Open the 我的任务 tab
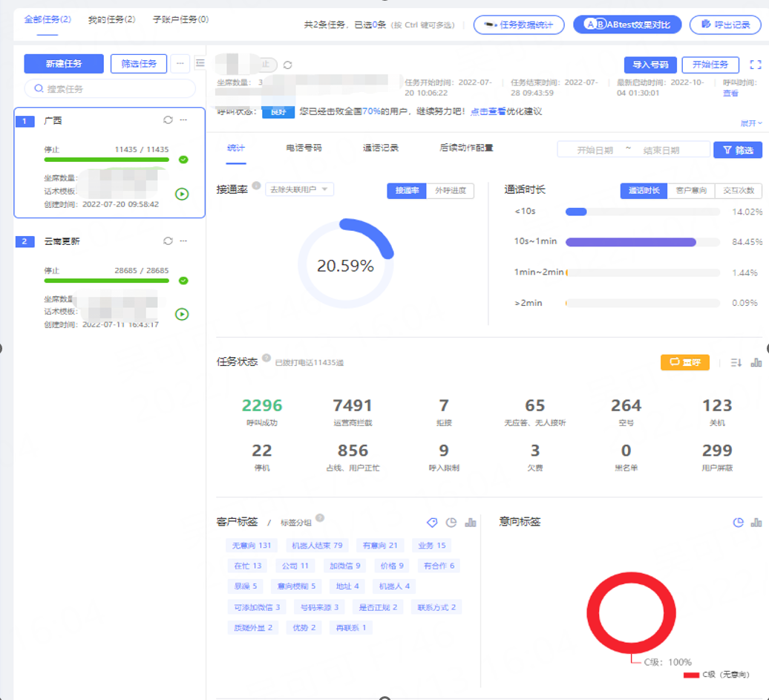 (x=111, y=19)
